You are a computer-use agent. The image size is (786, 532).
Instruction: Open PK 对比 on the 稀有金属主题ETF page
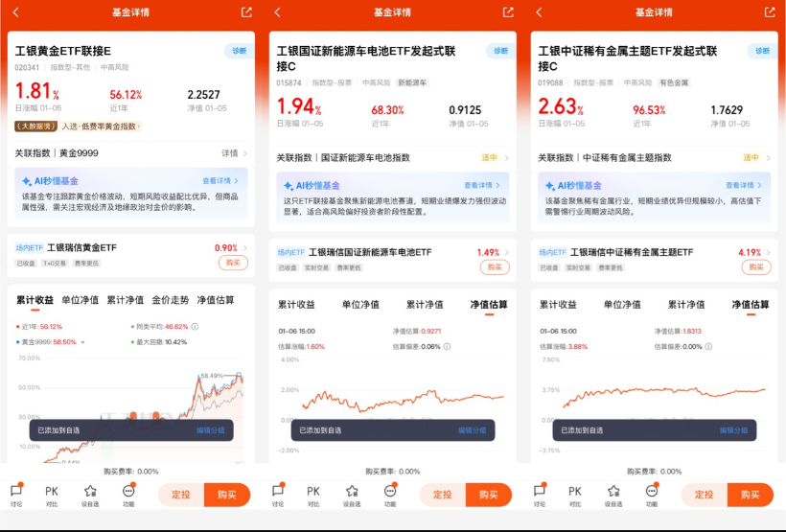click(575, 495)
